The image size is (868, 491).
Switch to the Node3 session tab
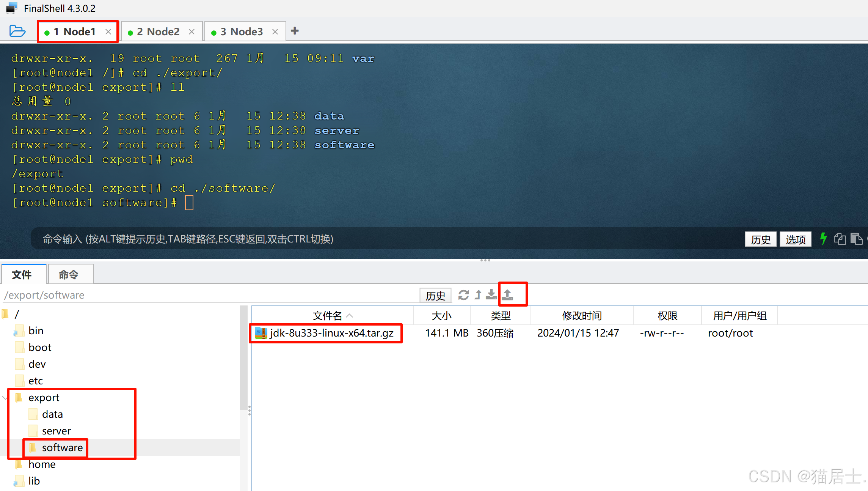click(x=241, y=32)
